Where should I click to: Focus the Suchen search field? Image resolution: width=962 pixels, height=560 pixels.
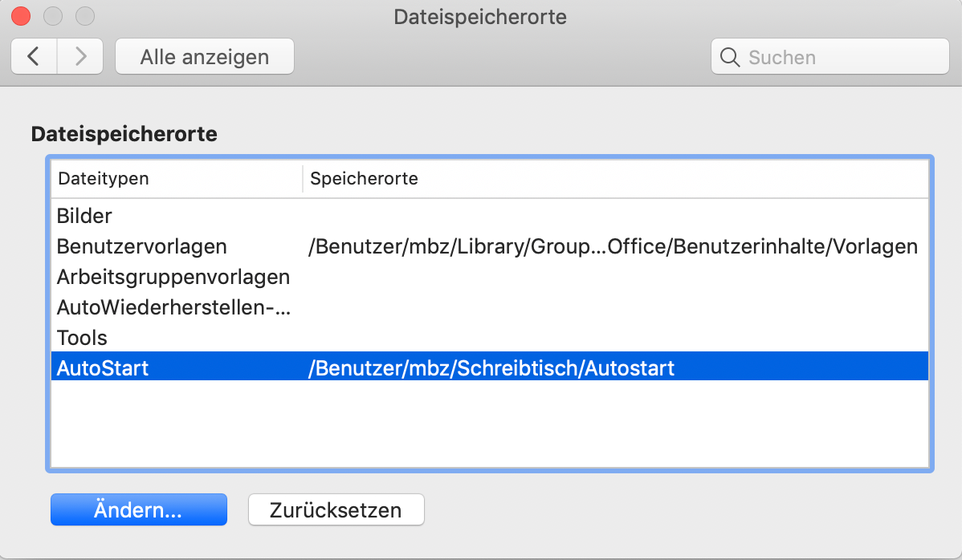pyautogui.click(x=830, y=56)
